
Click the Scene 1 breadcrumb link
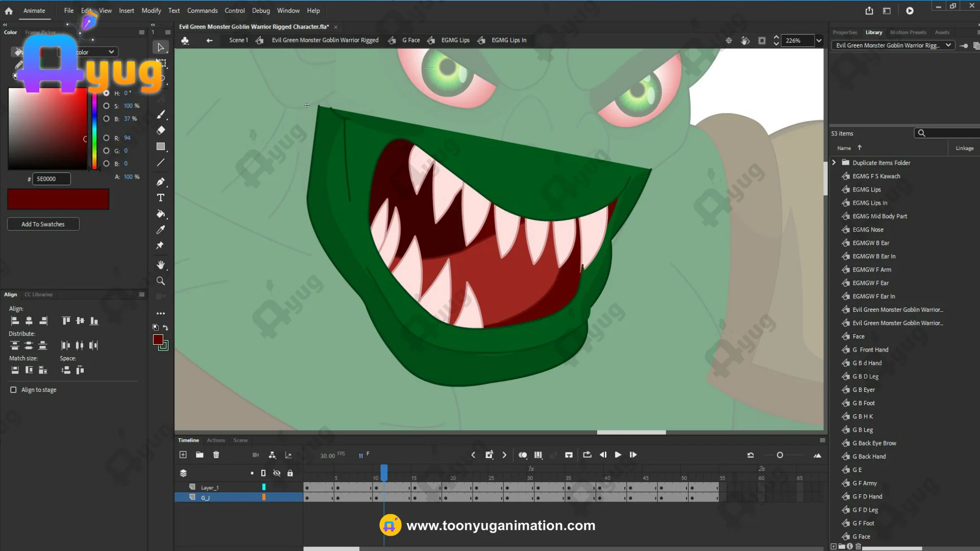[238, 40]
